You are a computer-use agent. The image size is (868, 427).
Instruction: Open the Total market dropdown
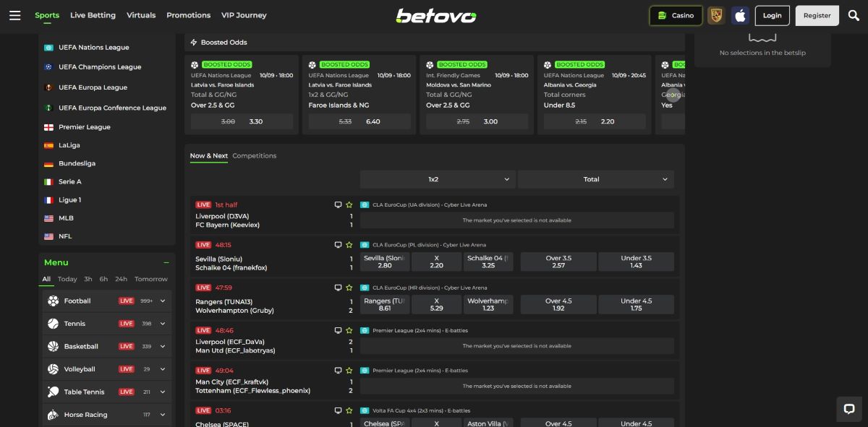(596, 179)
